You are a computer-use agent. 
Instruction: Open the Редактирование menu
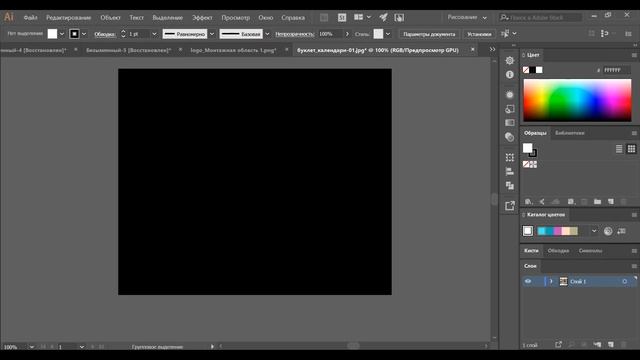69,18
